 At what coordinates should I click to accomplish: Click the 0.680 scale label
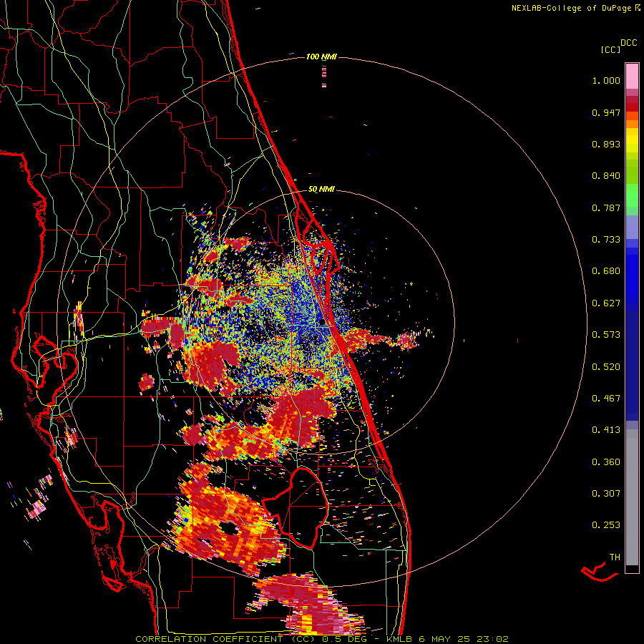click(606, 271)
